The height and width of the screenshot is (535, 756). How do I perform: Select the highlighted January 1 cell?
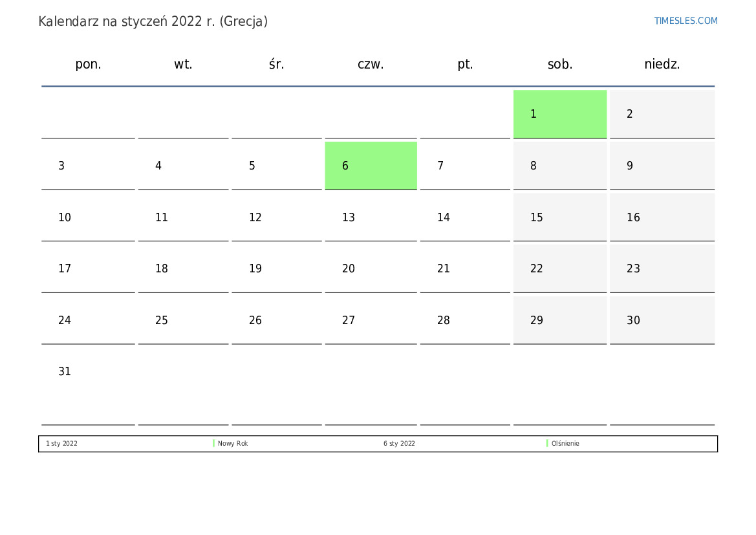pyautogui.click(x=560, y=114)
